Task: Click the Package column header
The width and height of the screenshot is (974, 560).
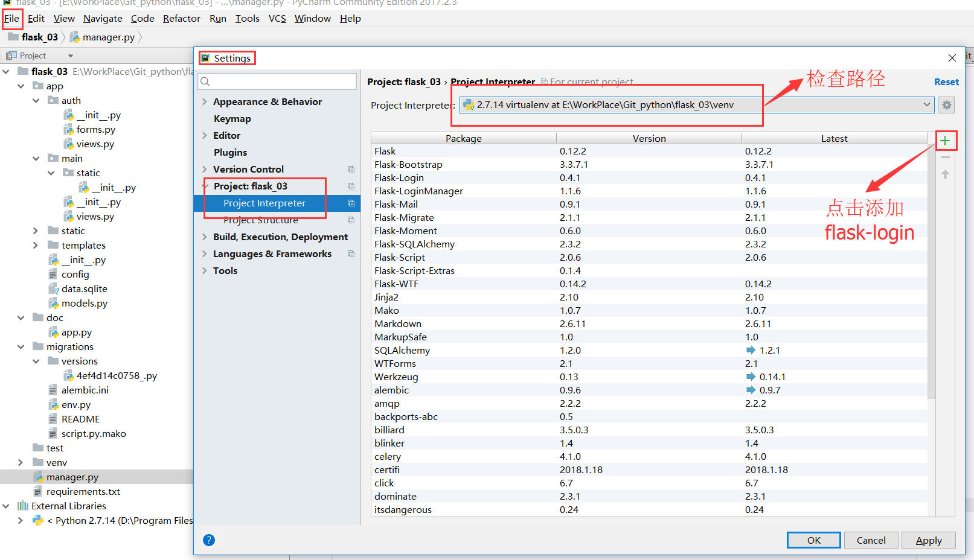Action: pyautogui.click(x=464, y=138)
